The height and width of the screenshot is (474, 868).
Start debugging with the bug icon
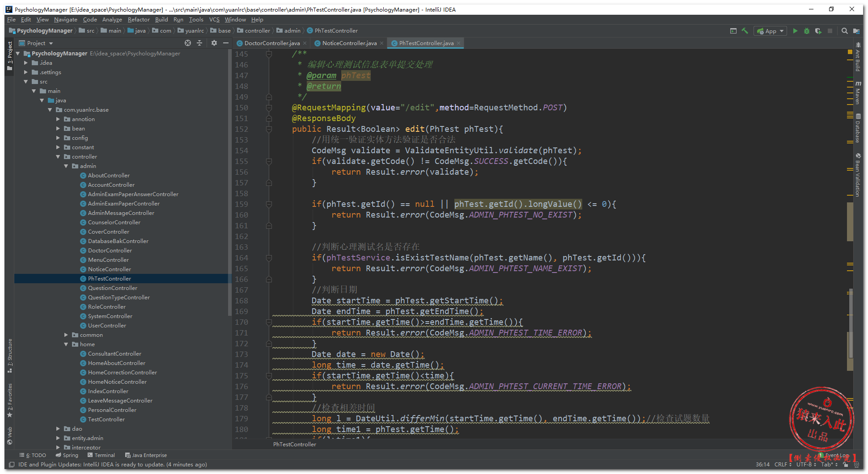pyautogui.click(x=807, y=31)
